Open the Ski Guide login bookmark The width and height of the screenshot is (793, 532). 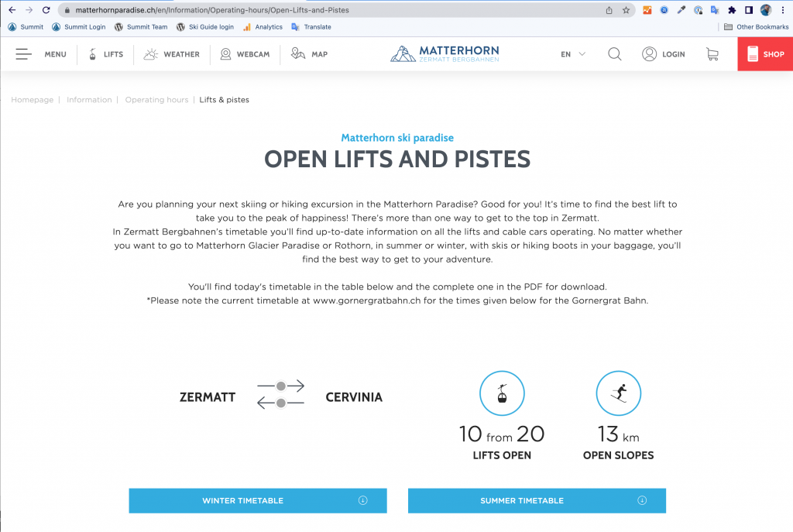205,27
